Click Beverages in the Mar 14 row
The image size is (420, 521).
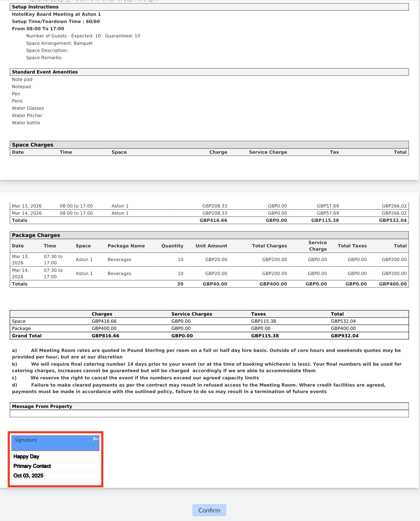click(119, 273)
